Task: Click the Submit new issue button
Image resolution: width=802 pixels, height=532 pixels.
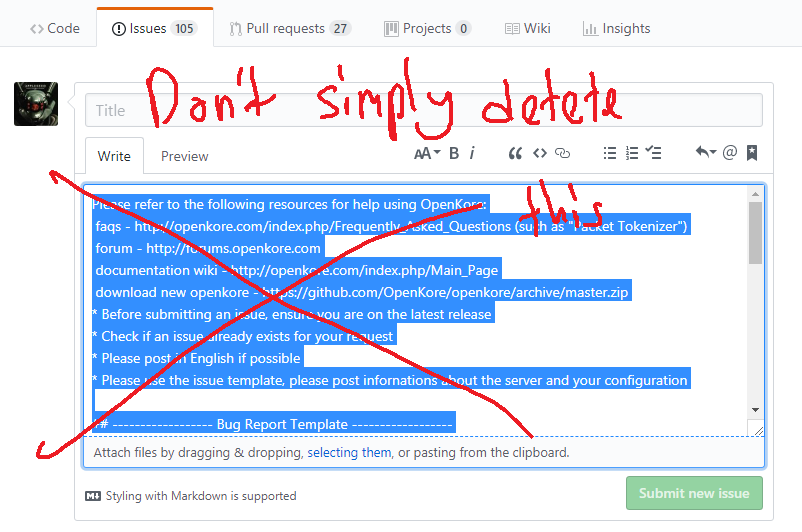Action: coord(694,493)
